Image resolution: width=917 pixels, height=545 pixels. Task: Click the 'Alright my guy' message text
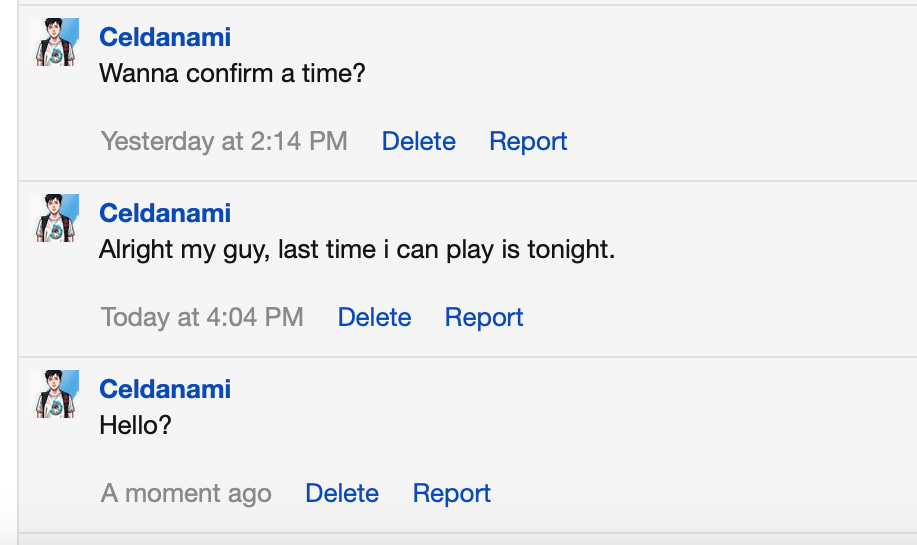click(357, 250)
